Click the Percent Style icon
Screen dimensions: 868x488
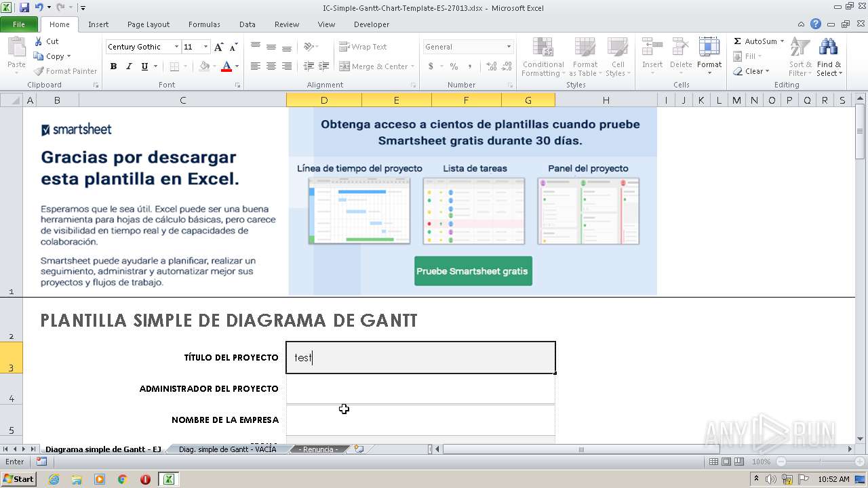click(x=454, y=66)
